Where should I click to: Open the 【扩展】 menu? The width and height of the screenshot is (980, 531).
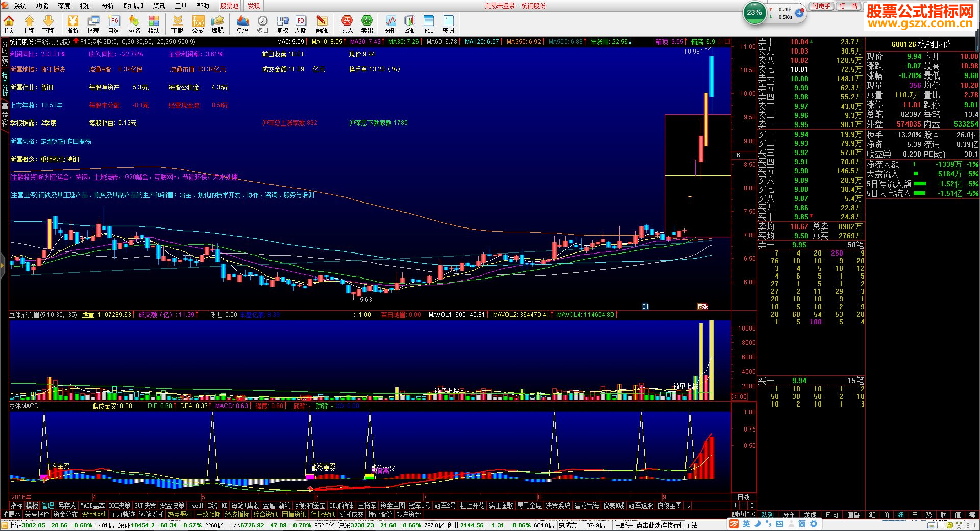[134, 6]
